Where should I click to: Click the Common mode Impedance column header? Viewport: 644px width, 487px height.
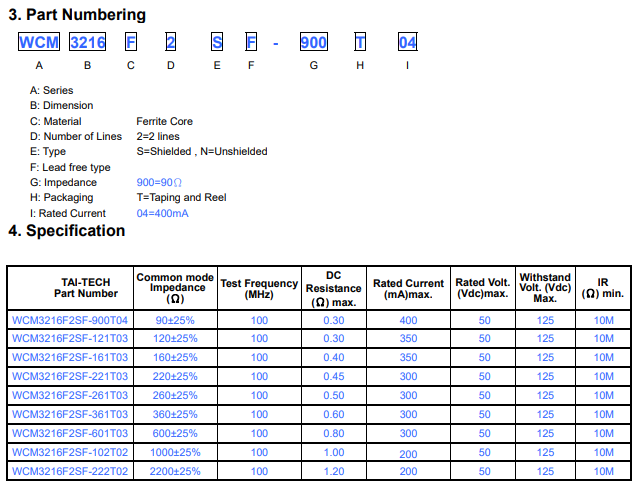coord(175,288)
